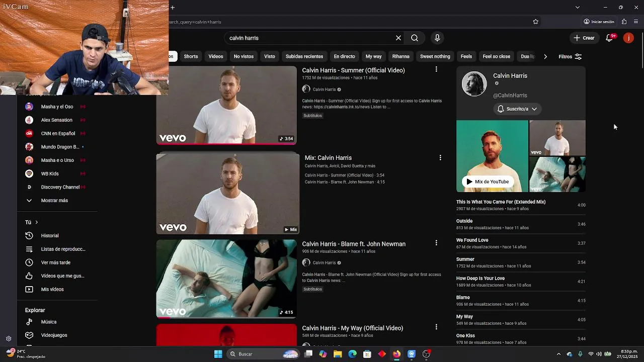The width and height of the screenshot is (644, 362).
Task: Play How Deep Is Your Love from the list
Action: pyautogui.click(x=521, y=282)
